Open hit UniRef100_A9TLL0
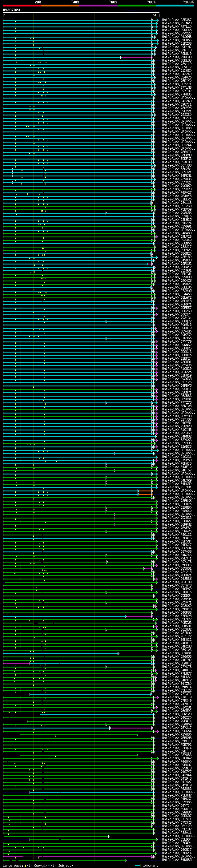Image resolution: width=197 pixels, height=868 pixels. (177, 26)
